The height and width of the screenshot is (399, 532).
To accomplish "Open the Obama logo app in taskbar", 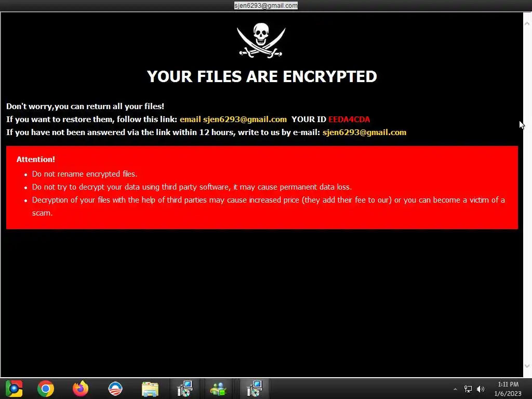I will point(115,389).
